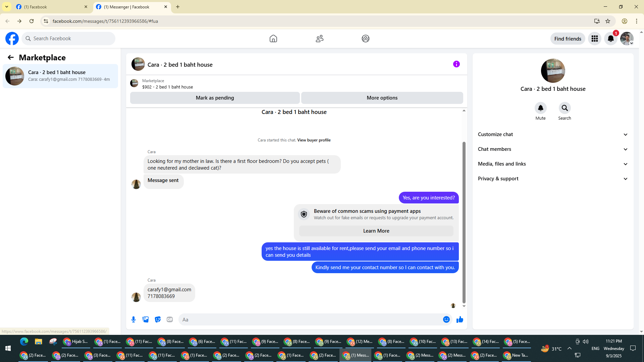Open Chrome profile icon
Screen dimensions: 644x362
coord(625,21)
